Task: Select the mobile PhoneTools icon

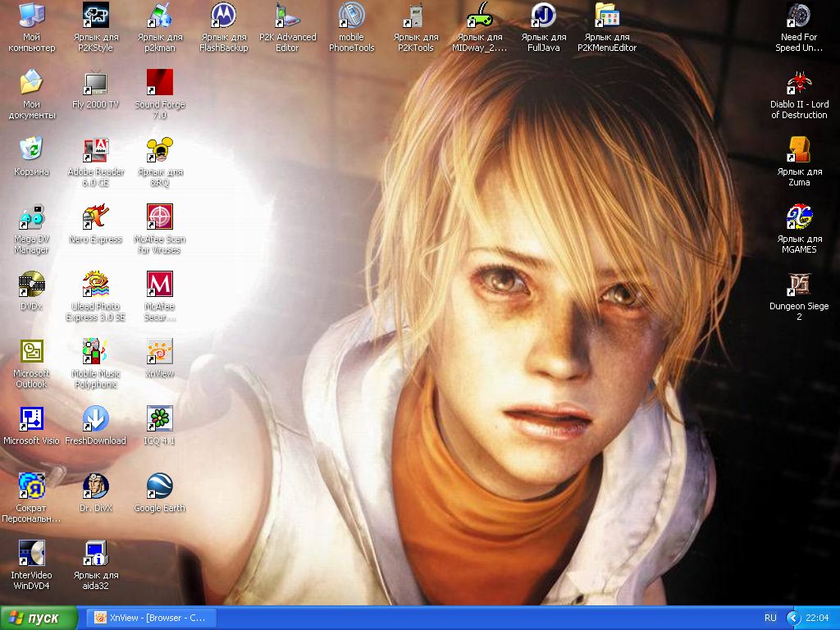Action: (x=351, y=15)
